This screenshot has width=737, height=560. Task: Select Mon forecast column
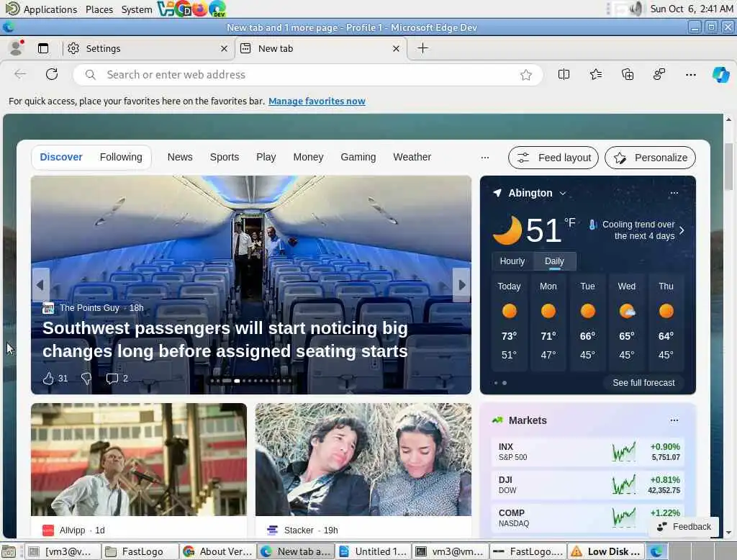(x=548, y=322)
